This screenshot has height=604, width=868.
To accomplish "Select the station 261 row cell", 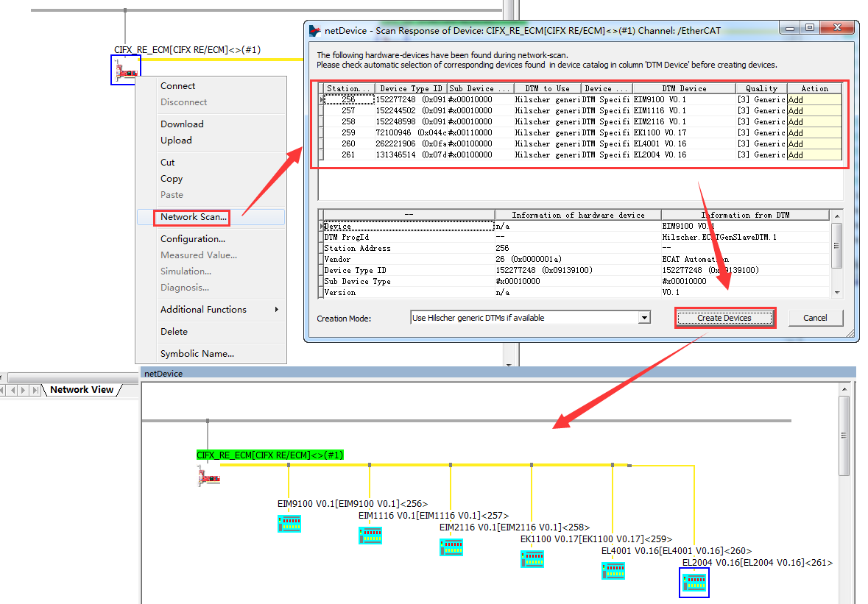I will [x=349, y=155].
